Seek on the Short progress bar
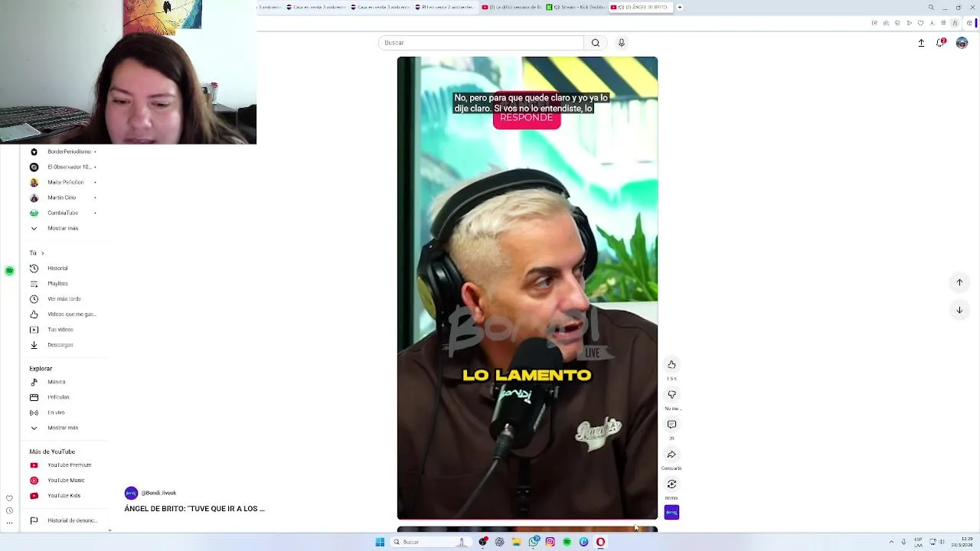Image resolution: width=980 pixels, height=551 pixels. click(527, 519)
